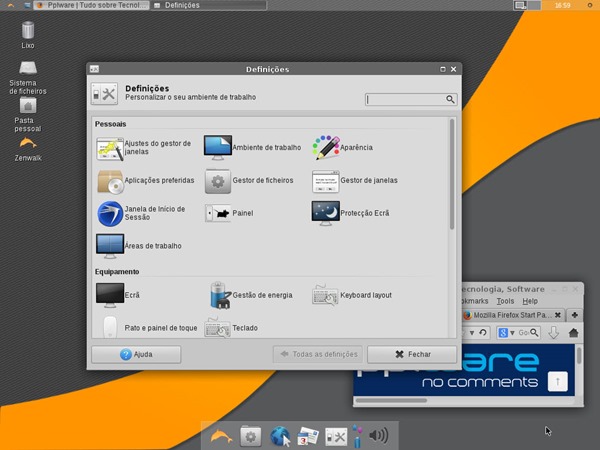Click the clock in the top panel
600x450 pixels.
coord(562,5)
